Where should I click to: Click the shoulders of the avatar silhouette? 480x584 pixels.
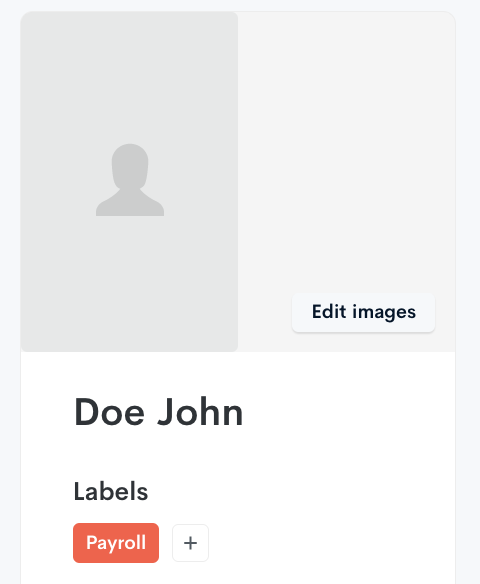130,205
